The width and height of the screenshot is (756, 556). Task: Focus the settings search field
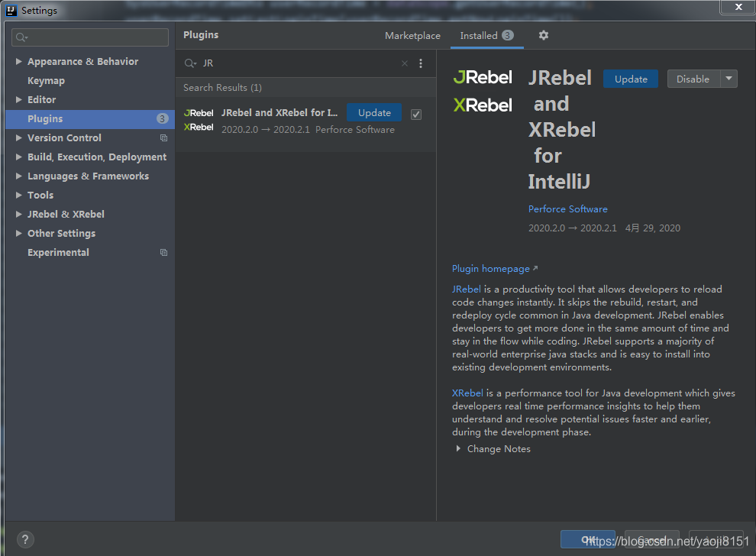(x=90, y=37)
